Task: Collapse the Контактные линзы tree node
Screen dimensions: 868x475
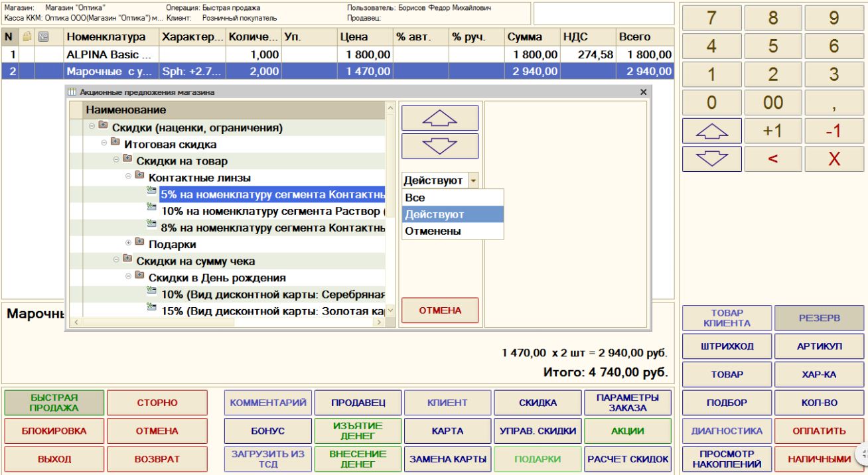Action: [x=129, y=177]
